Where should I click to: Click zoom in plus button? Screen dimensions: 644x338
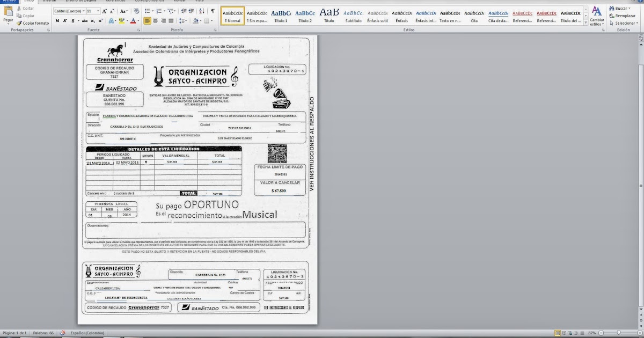pos(640,333)
